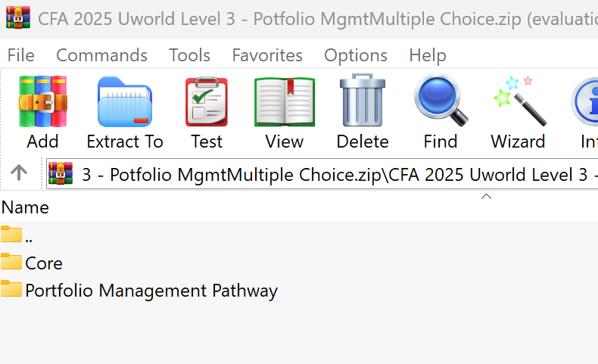
Task: Open the File menu
Action: point(20,55)
